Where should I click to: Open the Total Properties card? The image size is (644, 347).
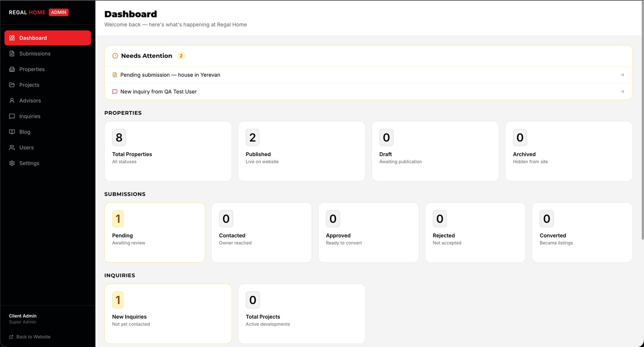click(x=168, y=151)
